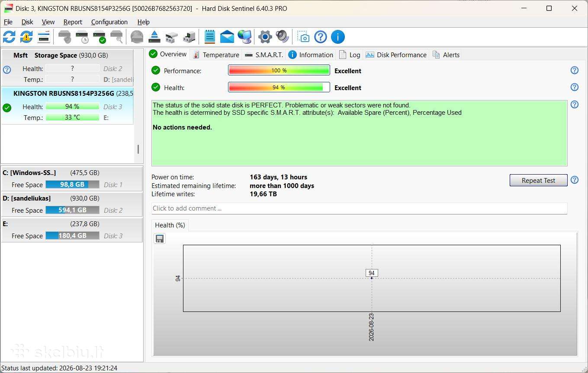
Task: Switch to the S.M.A.R.T. tab
Action: [263, 55]
